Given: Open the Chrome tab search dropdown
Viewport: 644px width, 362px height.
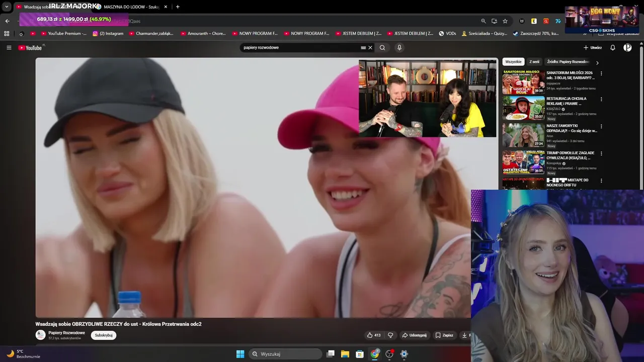Looking at the screenshot, I should (x=7, y=7).
